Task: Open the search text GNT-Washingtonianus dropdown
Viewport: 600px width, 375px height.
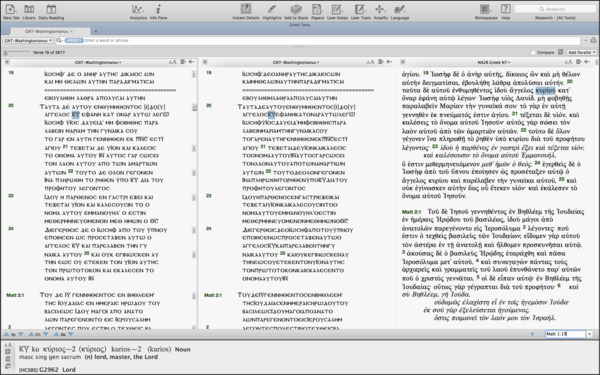Action: point(28,40)
